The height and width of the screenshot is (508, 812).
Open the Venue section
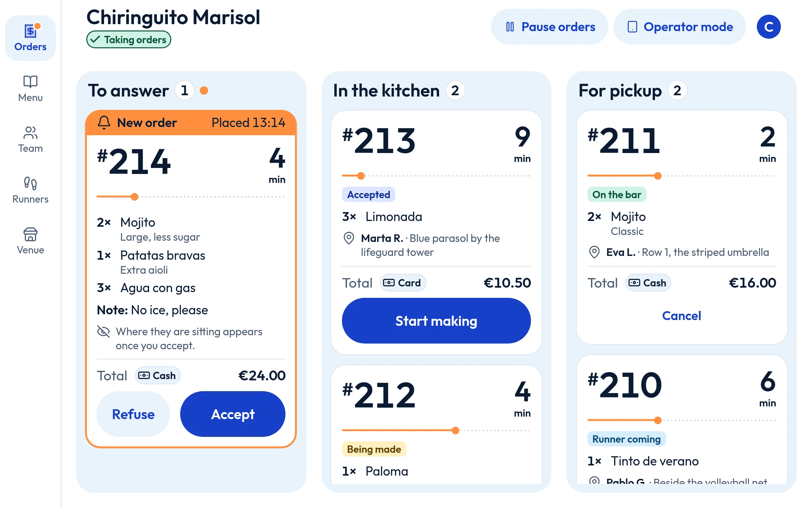click(x=30, y=241)
